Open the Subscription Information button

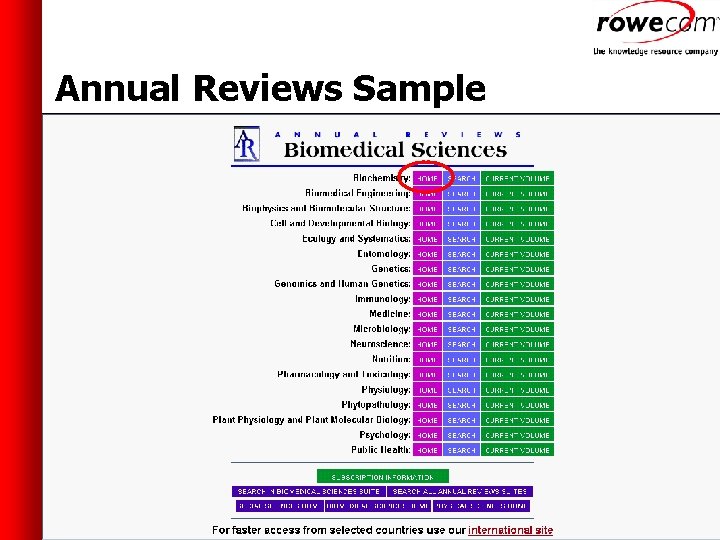click(382, 477)
